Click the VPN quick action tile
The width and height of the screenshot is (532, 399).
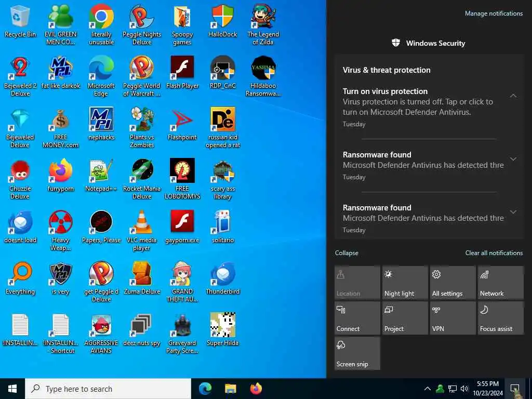point(453,318)
